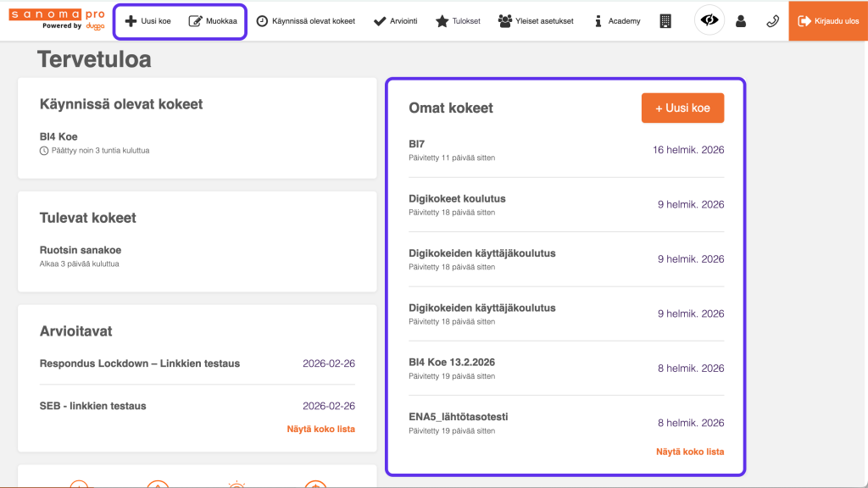
Task: Open Yleiset asetukset in the navbar
Action: pos(536,21)
